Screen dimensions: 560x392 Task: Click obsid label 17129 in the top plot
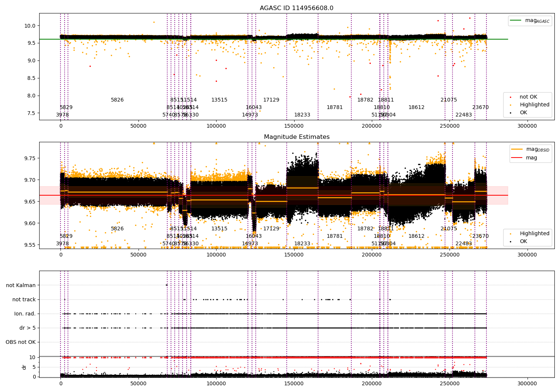tap(271, 100)
